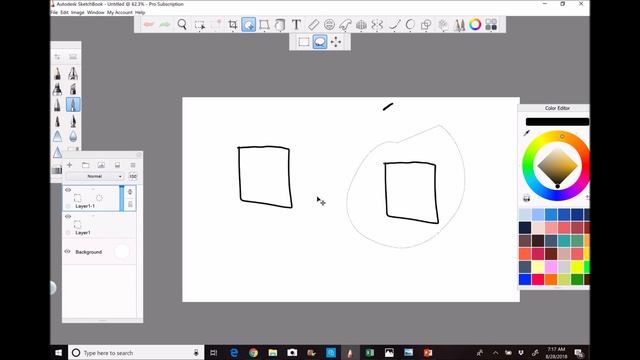Choose the Lasso selection mode
640x360 pixels.
click(320, 42)
